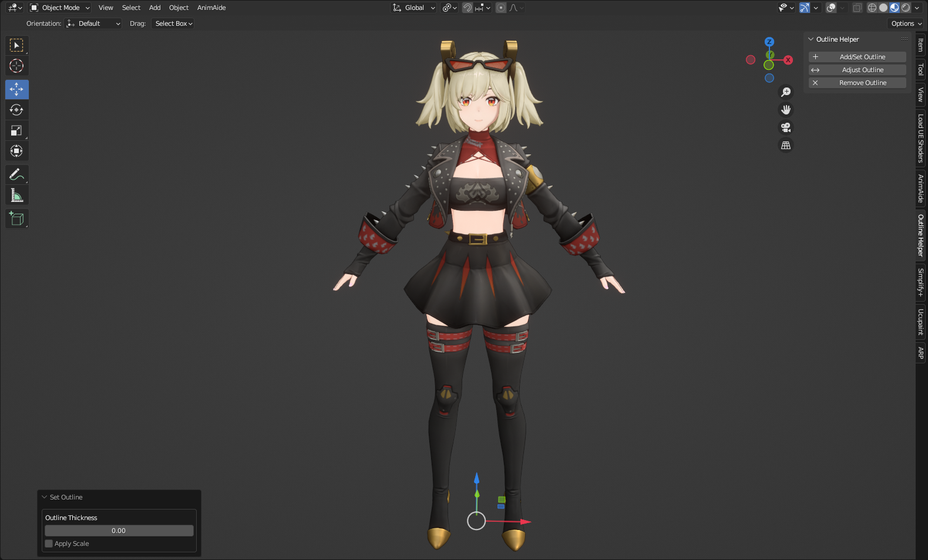
Task: Activate the 3D Cursor tool
Action: [16, 66]
